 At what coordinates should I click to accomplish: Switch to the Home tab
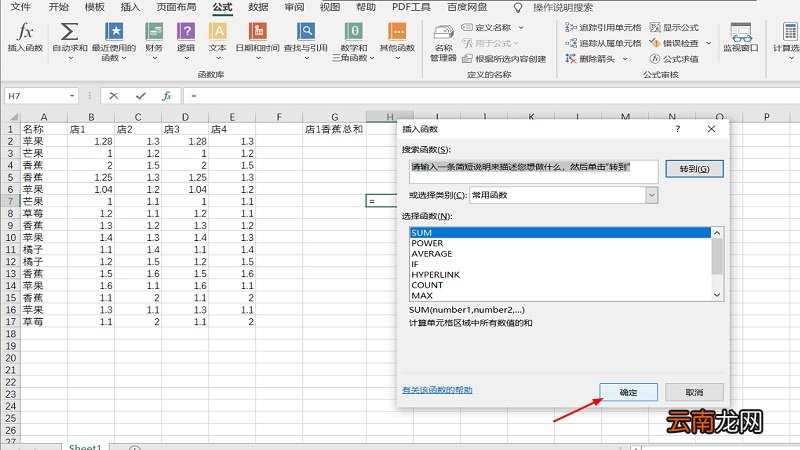click(59, 7)
